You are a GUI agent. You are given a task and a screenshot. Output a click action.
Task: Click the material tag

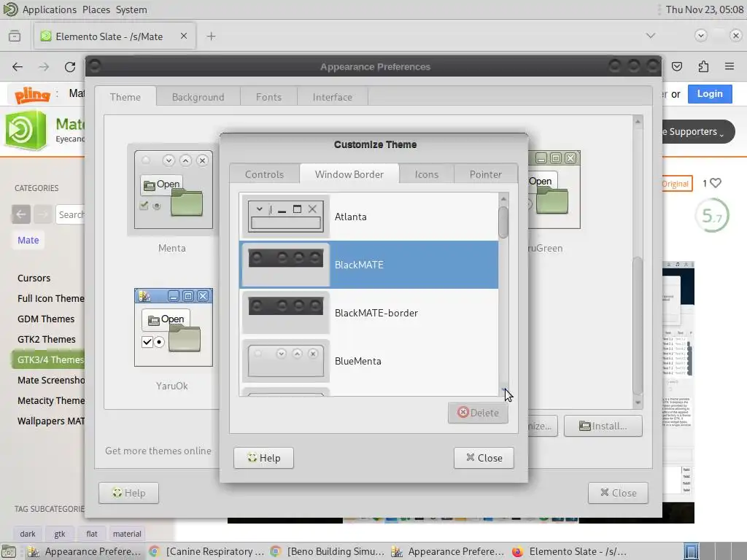127,534
